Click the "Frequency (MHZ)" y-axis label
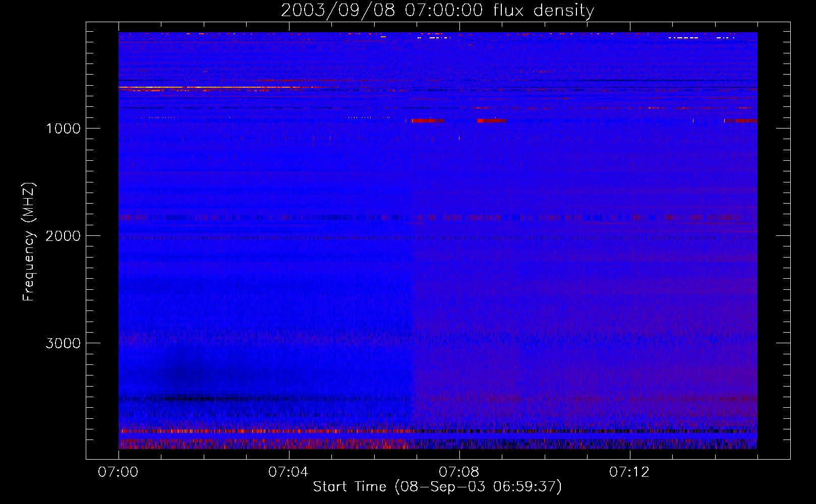 point(29,242)
